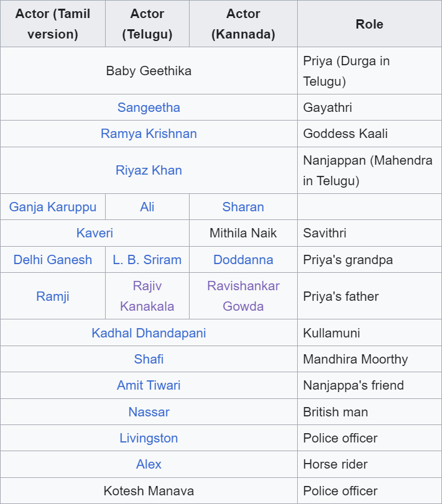Click the Rajiv Kanakala link
Screen dimensions: 442x504
[147, 296]
